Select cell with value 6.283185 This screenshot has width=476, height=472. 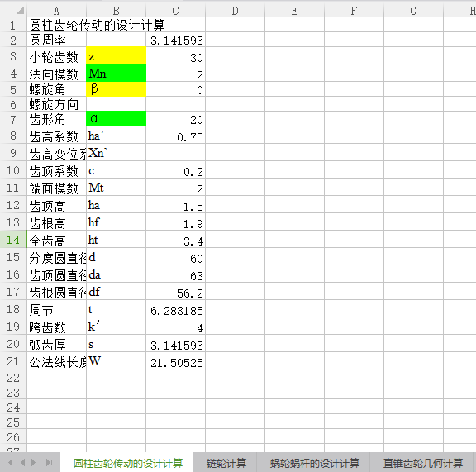[x=175, y=308]
